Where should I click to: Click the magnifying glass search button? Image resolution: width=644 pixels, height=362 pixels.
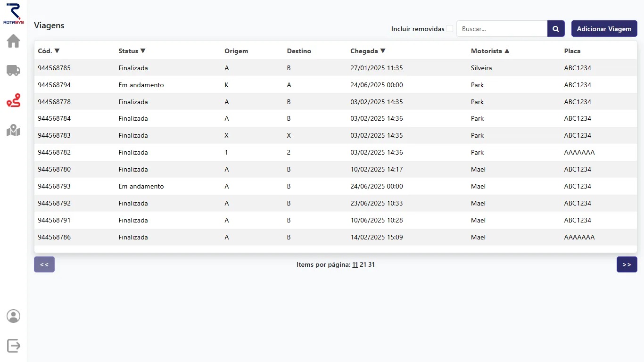click(556, 29)
